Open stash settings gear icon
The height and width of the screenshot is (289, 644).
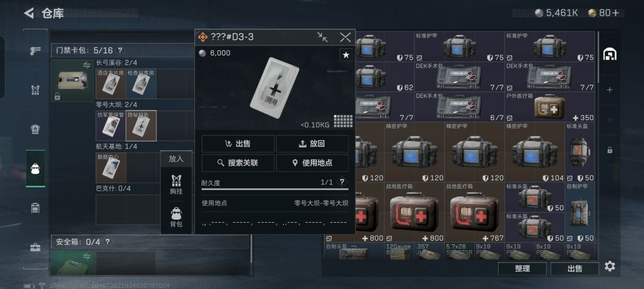click(610, 266)
